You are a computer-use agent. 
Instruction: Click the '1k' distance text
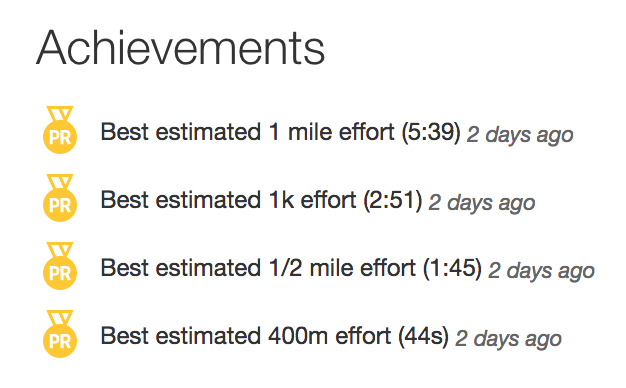pyautogui.click(x=281, y=200)
